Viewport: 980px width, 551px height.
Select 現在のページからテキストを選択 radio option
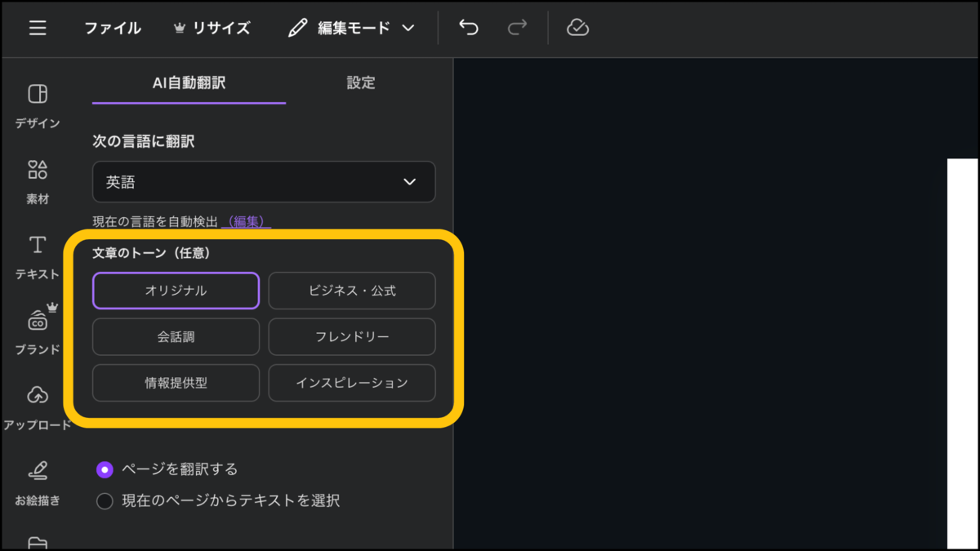point(218,500)
